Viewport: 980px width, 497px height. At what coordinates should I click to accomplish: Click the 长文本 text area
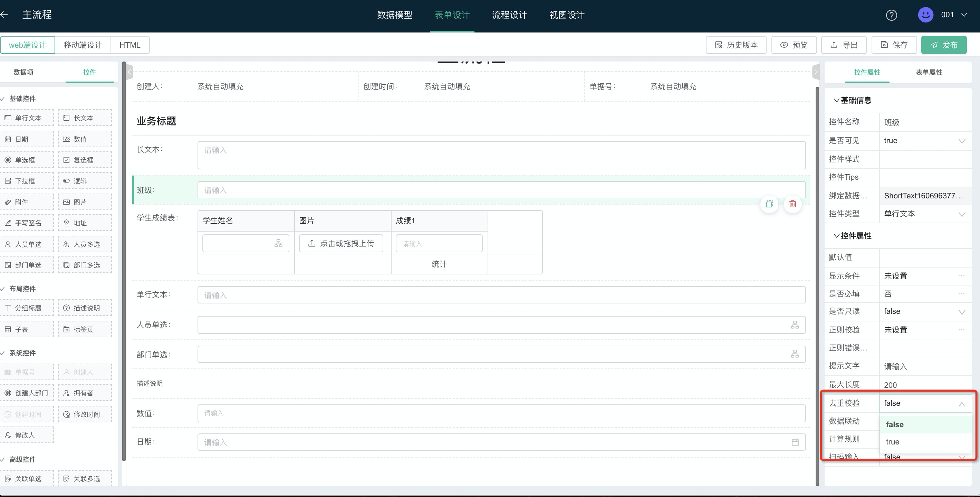point(501,155)
